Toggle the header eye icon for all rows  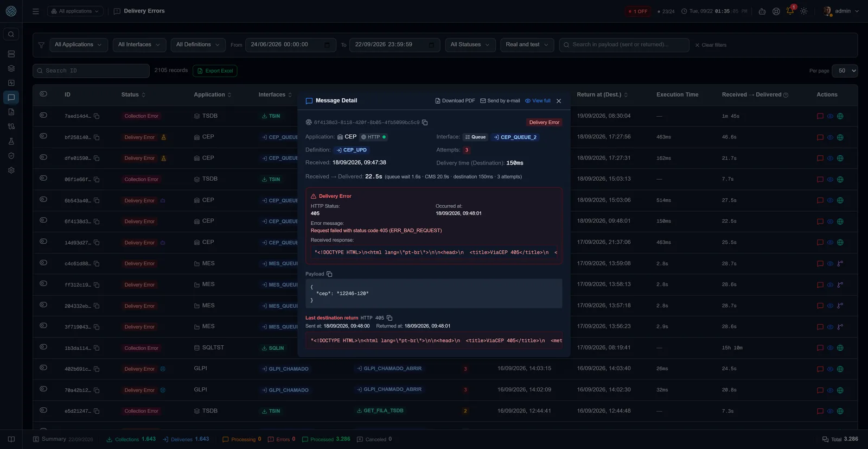point(43,94)
